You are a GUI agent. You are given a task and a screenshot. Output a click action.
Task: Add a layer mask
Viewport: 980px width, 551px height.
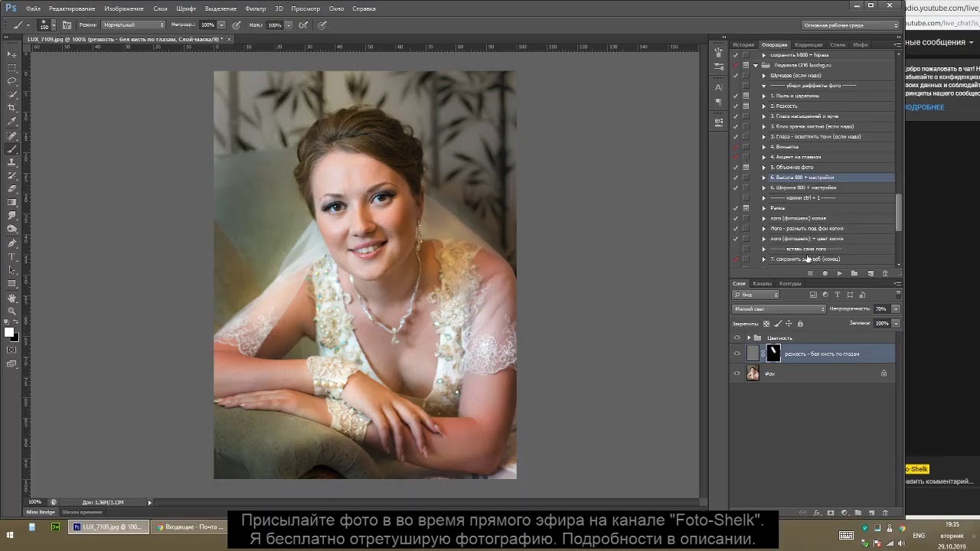click(x=831, y=513)
